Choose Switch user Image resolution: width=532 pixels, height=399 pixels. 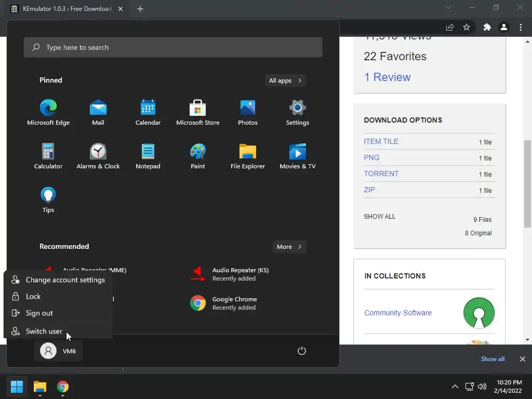click(x=58, y=331)
